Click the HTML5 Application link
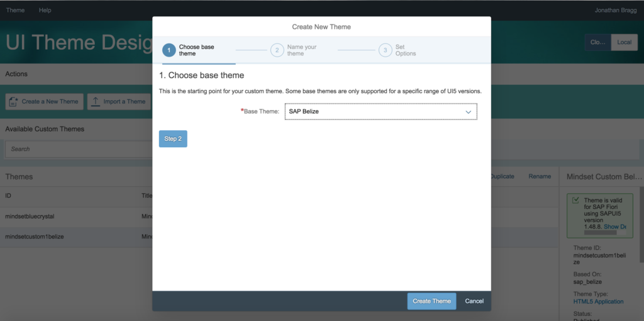Viewport: 644px width, 321px height. (x=599, y=301)
